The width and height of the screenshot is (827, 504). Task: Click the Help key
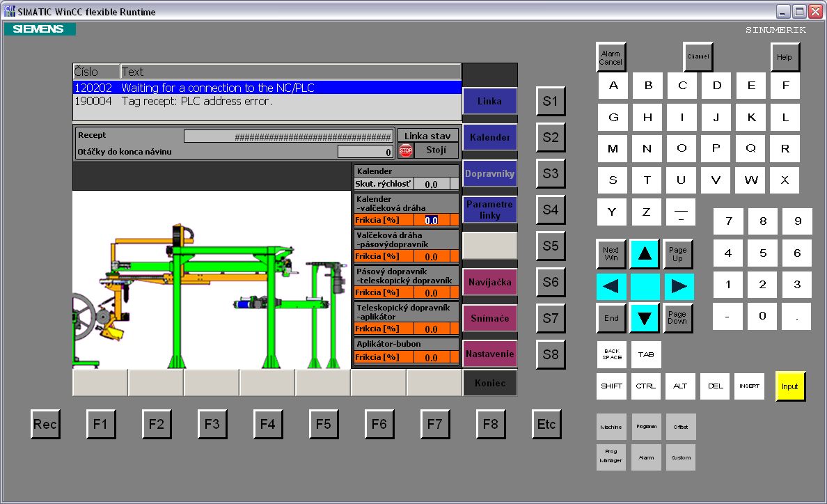[x=785, y=58]
